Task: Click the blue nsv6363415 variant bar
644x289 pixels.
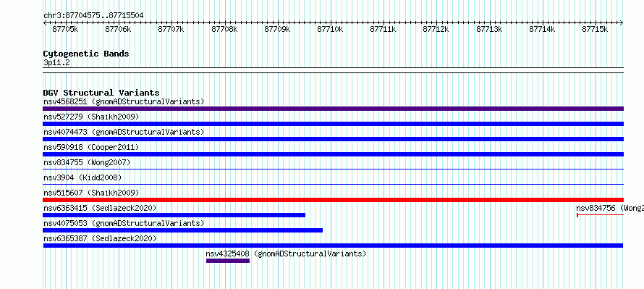Action: 174,215
